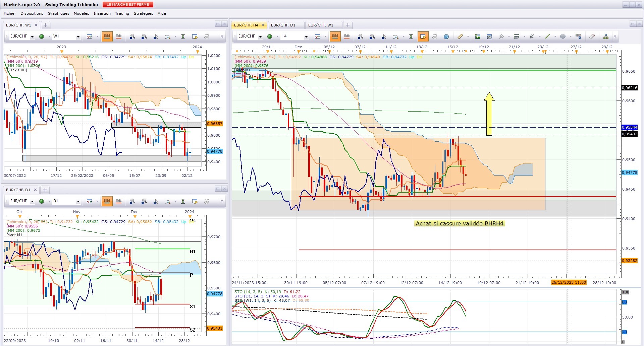The height and width of the screenshot is (346, 644).
Task: Toggle Ask price display on D1 chart
Action: point(119,201)
